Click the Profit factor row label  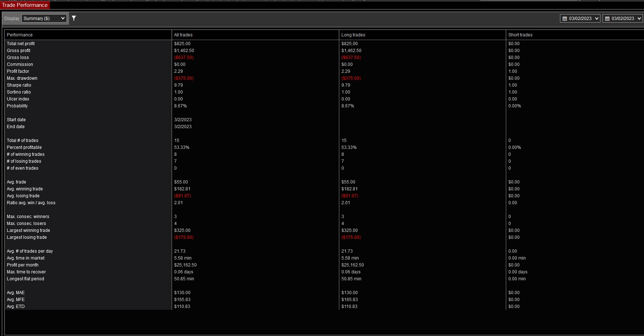click(18, 71)
